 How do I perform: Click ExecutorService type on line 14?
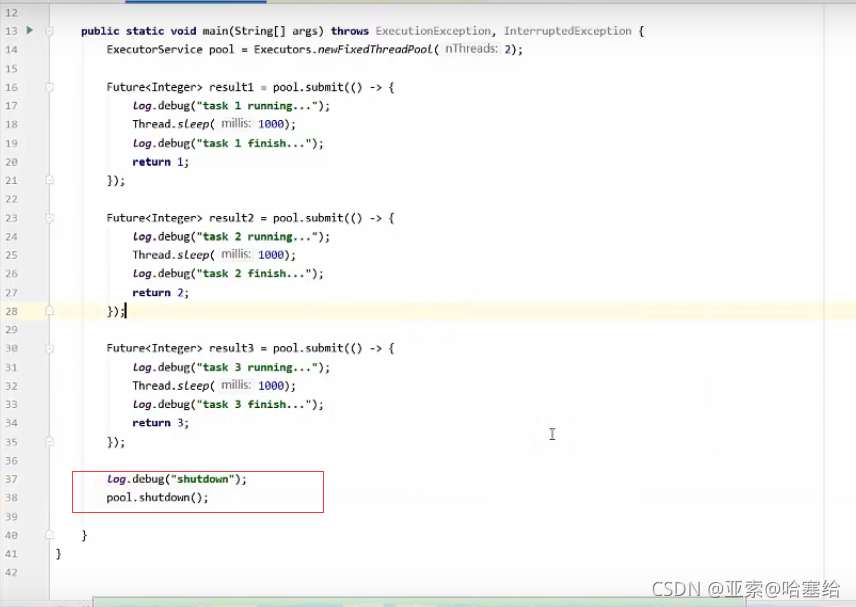point(154,49)
